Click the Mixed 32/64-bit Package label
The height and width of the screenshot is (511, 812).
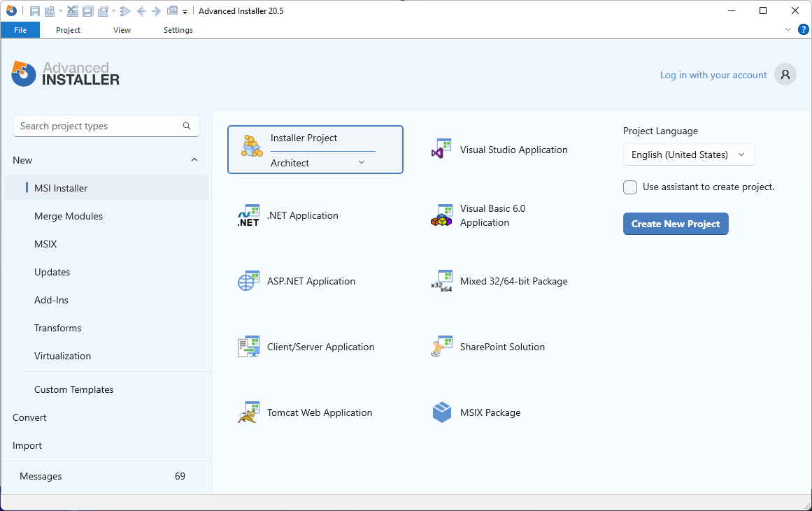coord(514,281)
